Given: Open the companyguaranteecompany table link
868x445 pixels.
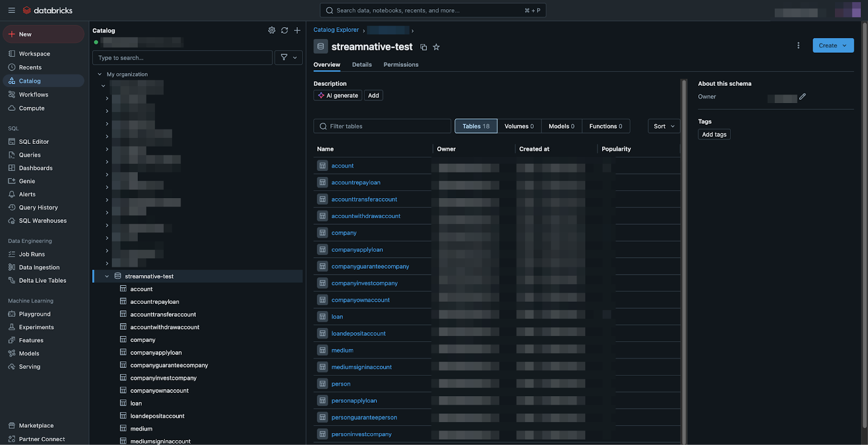Looking at the screenshot, I should 370,266.
